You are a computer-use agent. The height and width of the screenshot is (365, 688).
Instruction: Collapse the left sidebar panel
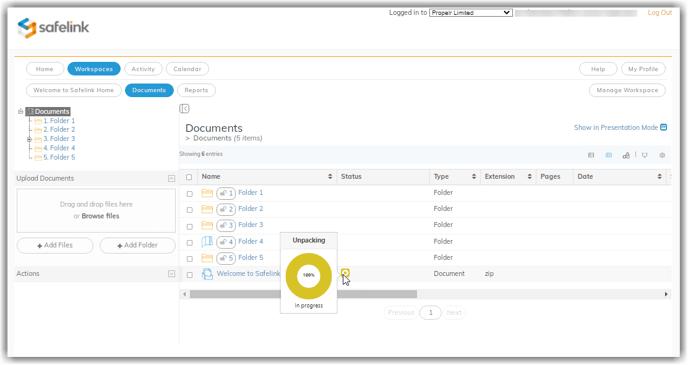(184, 109)
